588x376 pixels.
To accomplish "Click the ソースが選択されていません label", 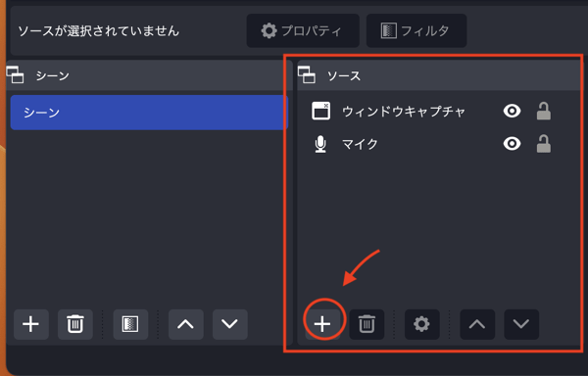I will pos(99,30).
